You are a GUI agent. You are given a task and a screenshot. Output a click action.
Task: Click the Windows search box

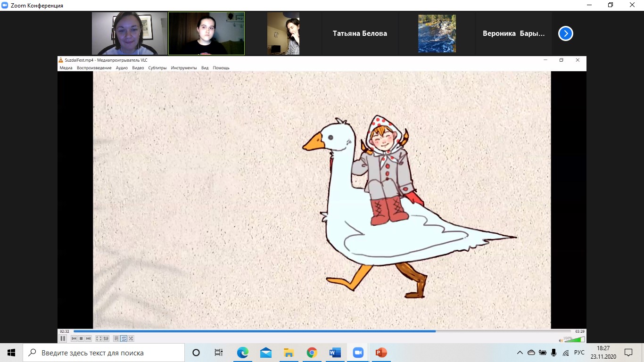(x=104, y=353)
